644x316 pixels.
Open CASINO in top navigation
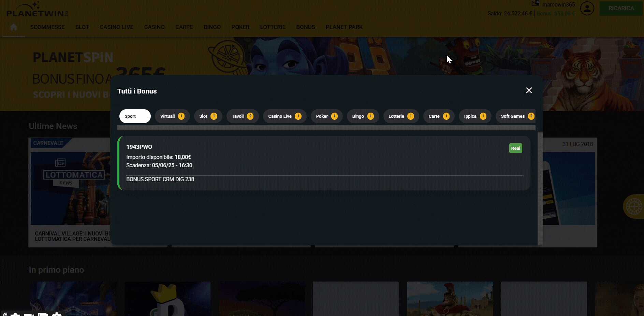[154, 27]
